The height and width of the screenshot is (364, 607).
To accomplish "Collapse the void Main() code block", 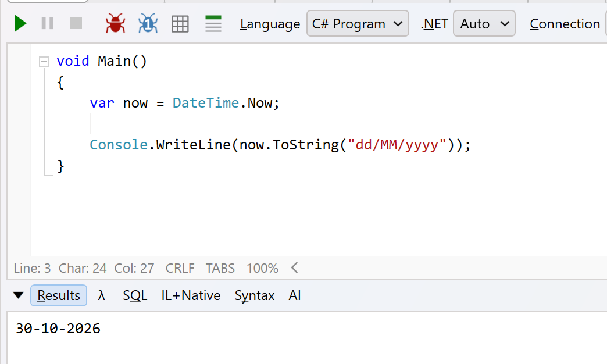I will tap(44, 62).
